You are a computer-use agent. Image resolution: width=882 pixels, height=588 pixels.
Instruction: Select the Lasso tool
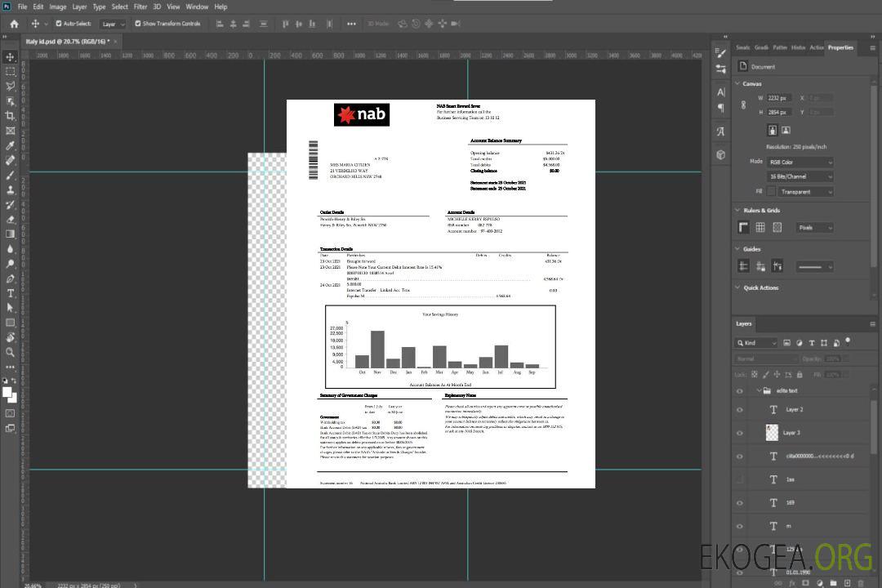click(10, 86)
